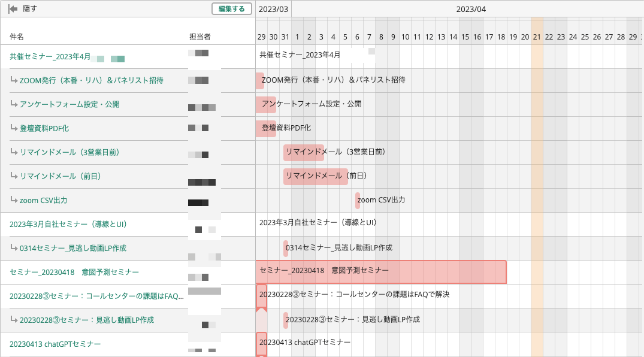Open the 20230413 chatGPTセミナー issue link
Image resolution: width=644 pixels, height=357 pixels.
(x=55, y=344)
